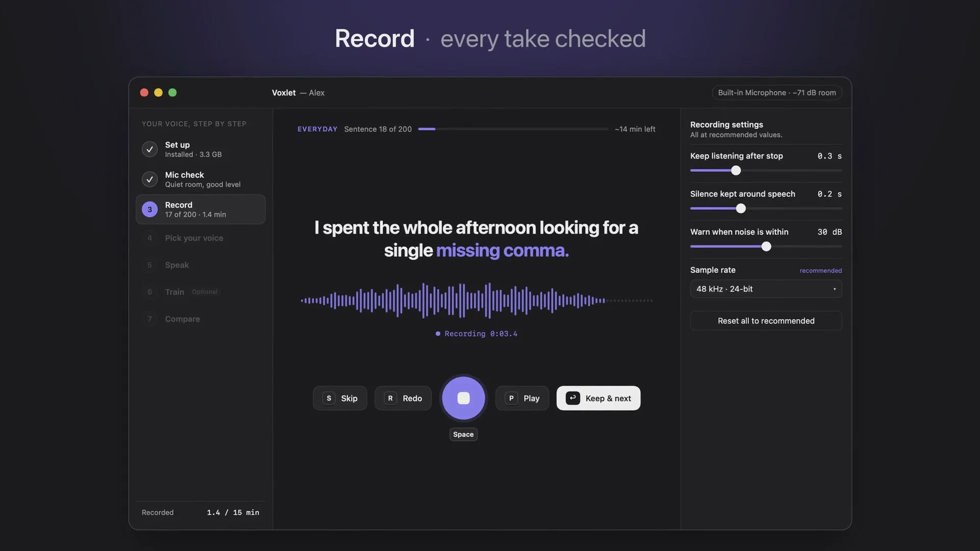Click the EVERYDAY category label
The height and width of the screenshot is (551, 980).
point(317,129)
